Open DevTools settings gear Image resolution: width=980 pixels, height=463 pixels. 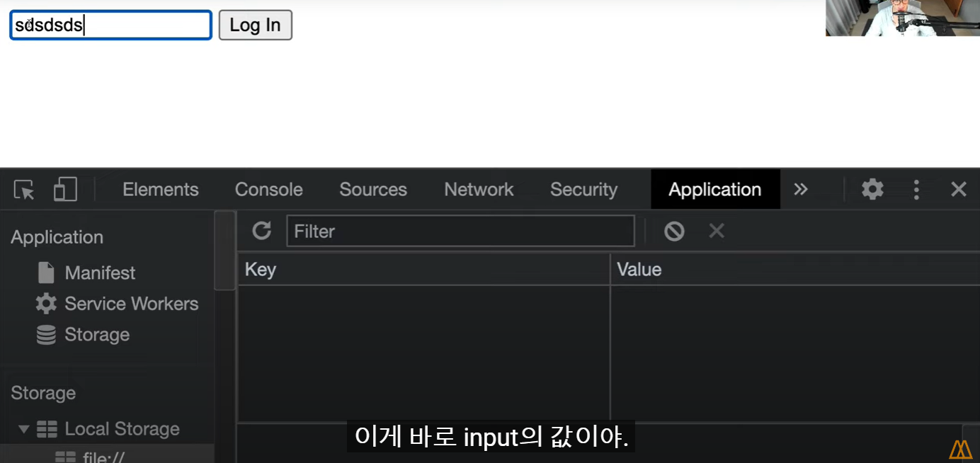click(872, 189)
